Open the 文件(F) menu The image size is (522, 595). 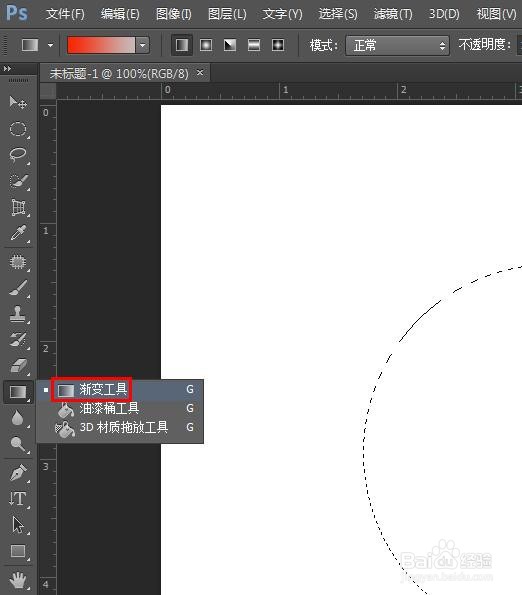pyautogui.click(x=65, y=14)
